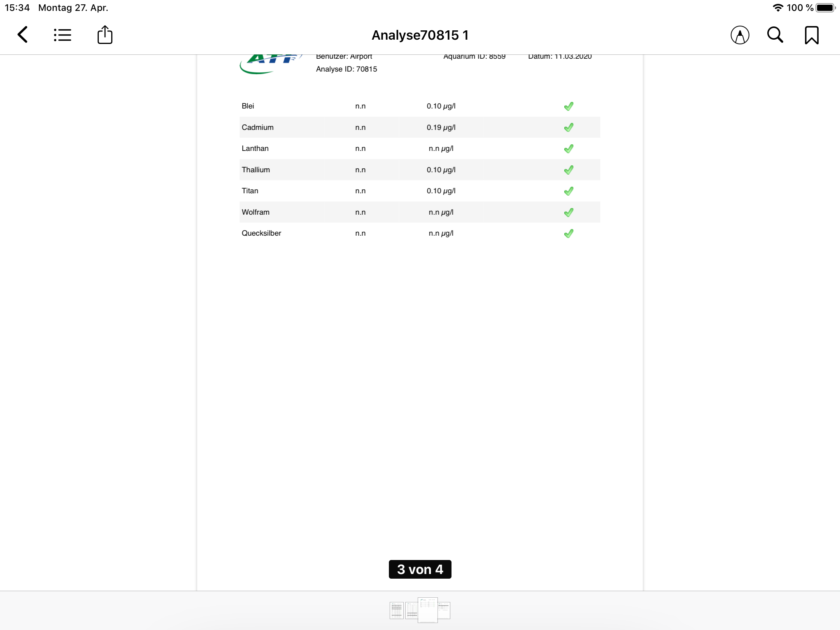The image size is (840, 630).
Task: Tap the '3 von 4' page indicator
Action: click(420, 569)
